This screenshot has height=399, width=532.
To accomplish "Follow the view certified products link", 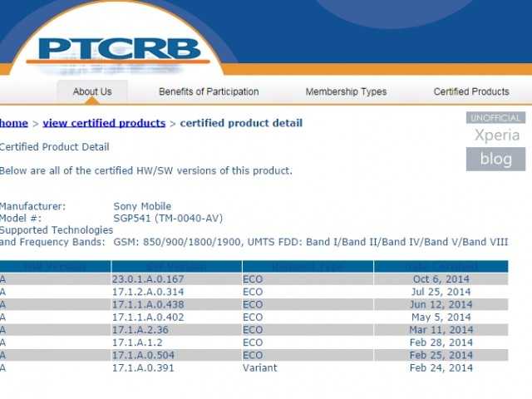I will point(104,123).
